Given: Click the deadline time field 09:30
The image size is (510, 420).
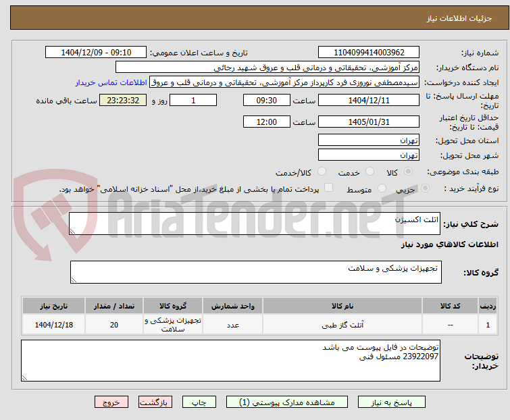Looking at the screenshot, I should coord(266,100).
